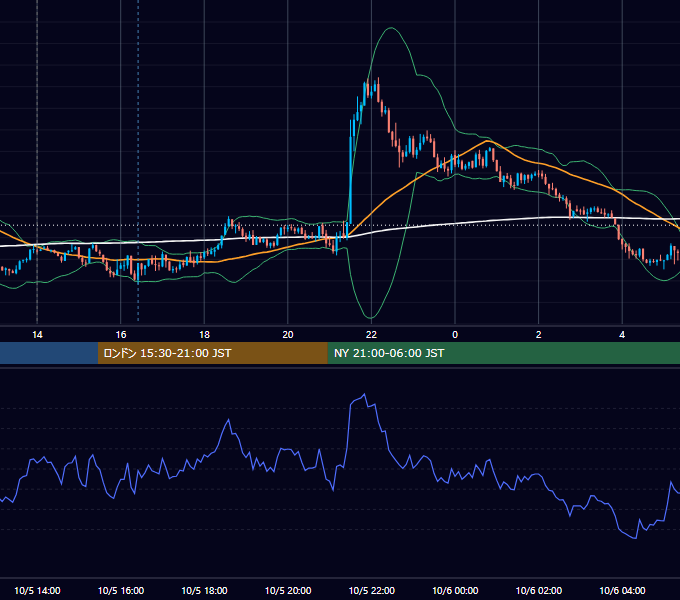Click the 0 hour label on price chart axis
Screen dimensions: 680x600
pyautogui.click(x=455, y=335)
